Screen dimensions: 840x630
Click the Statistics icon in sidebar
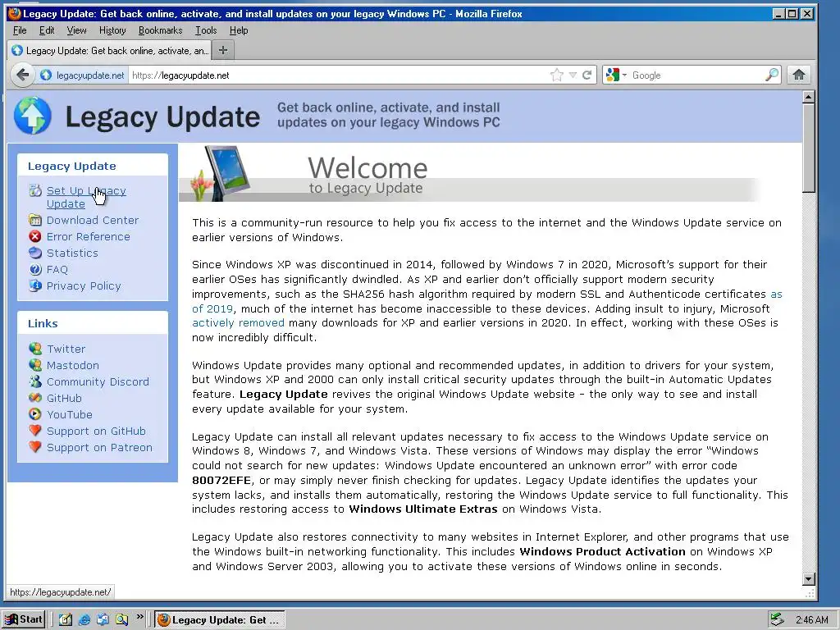(35, 253)
